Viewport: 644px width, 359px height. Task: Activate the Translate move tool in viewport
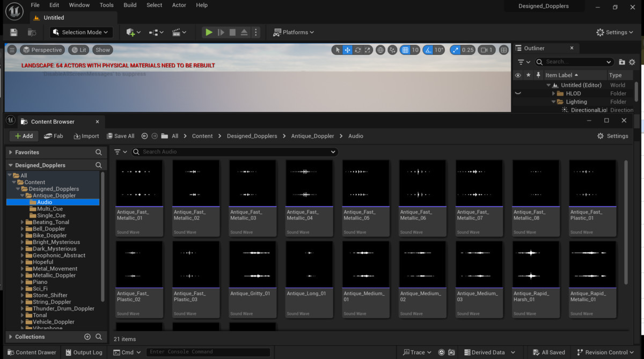[348, 50]
